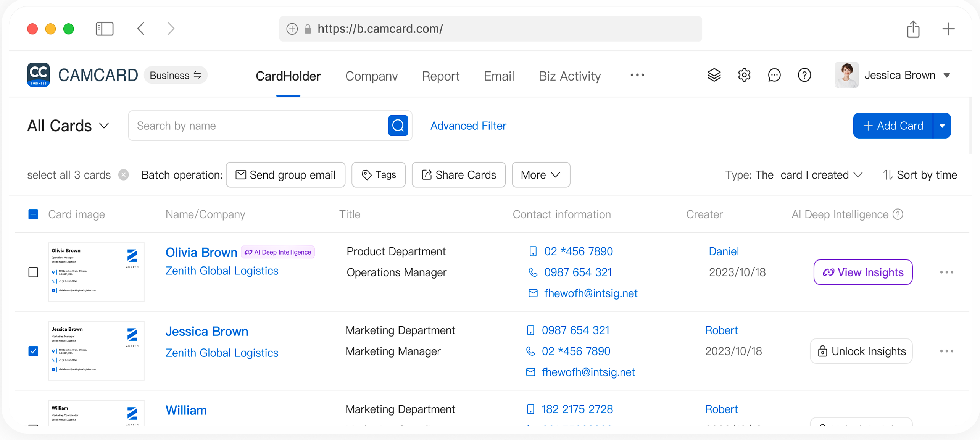
Task: Uncheck Jessica Brown's card checkbox
Action: coord(33,351)
